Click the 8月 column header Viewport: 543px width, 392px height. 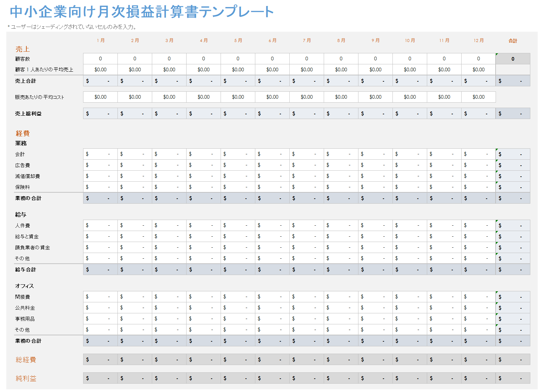pos(341,40)
